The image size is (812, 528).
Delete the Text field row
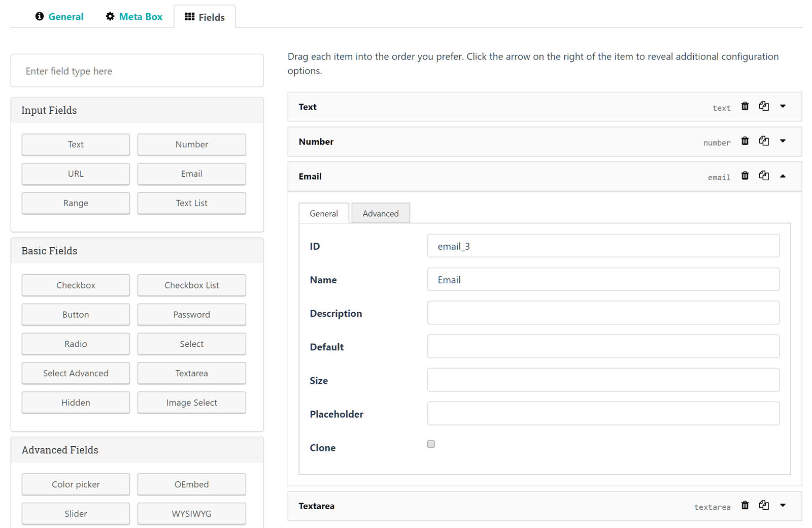745,106
